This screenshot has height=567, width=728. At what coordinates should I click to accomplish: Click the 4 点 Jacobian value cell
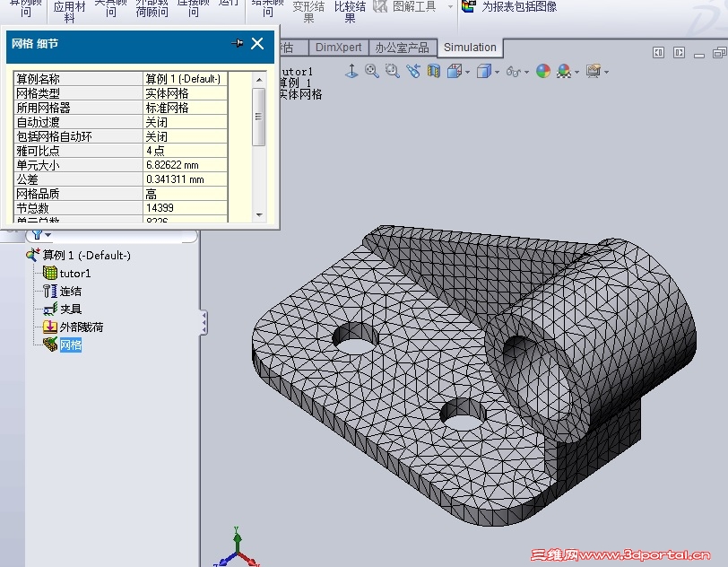[x=185, y=151]
